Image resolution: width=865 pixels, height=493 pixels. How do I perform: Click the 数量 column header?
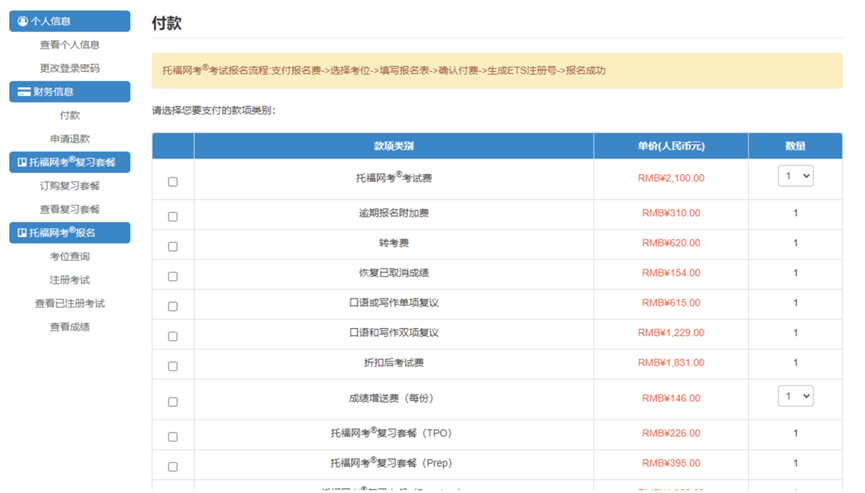pos(795,146)
